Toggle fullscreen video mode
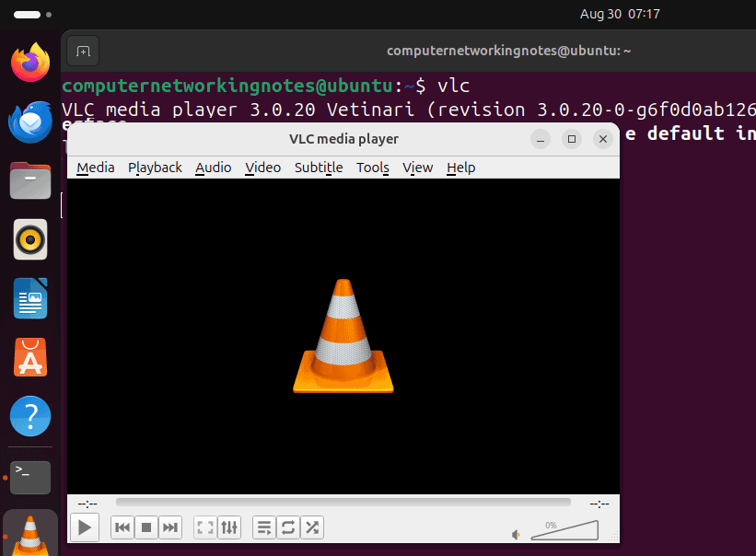Image resolution: width=756 pixels, height=556 pixels. click(205, 527)
